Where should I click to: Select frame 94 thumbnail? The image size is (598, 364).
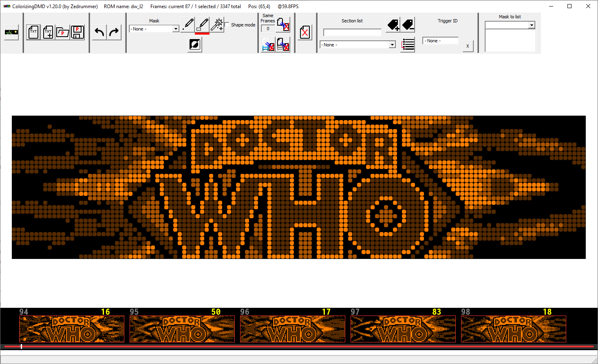coord(72,329)
